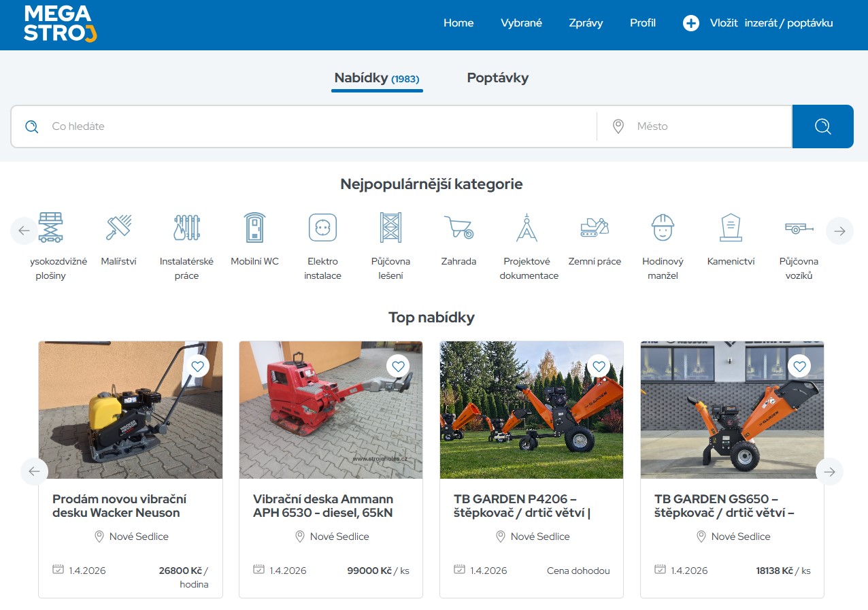Image resolution: width=868 pixels, height=610 pixels.
Task: Favorite the TB GARDEN GS650 listing
Action: tap(800, 367)
